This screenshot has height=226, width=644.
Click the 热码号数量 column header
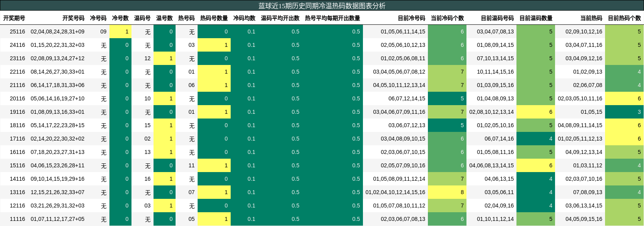tap(214, 18)
